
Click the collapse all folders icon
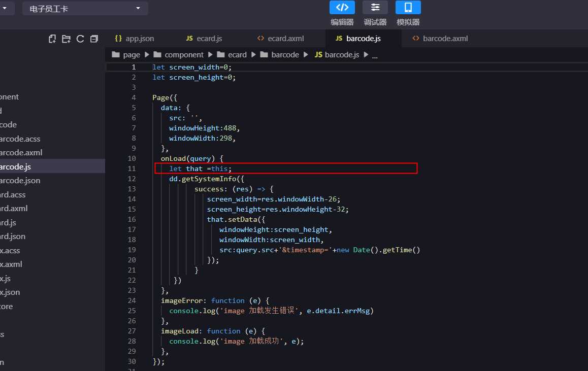[x=94, y=39]
